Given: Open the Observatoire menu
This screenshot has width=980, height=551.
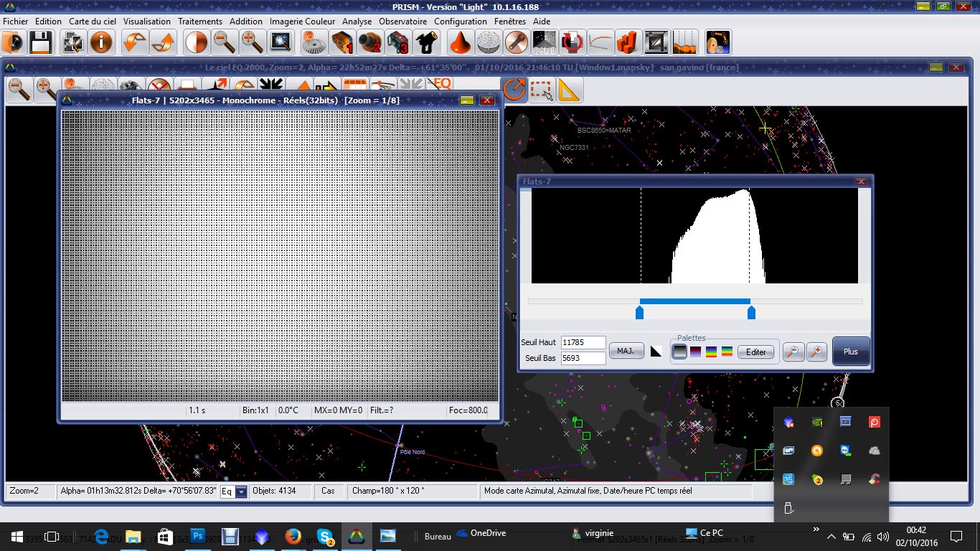Looking at the screenshot, I should tap(402, 22).
